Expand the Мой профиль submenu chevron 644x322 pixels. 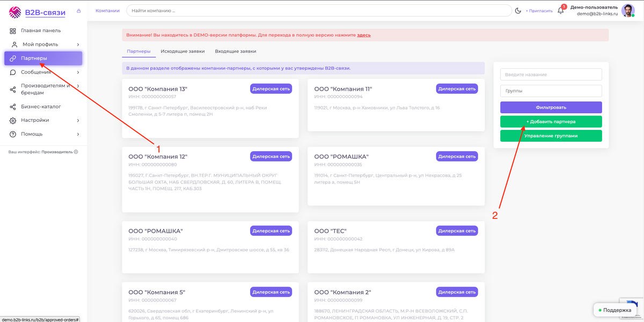[x=78, y=45]
